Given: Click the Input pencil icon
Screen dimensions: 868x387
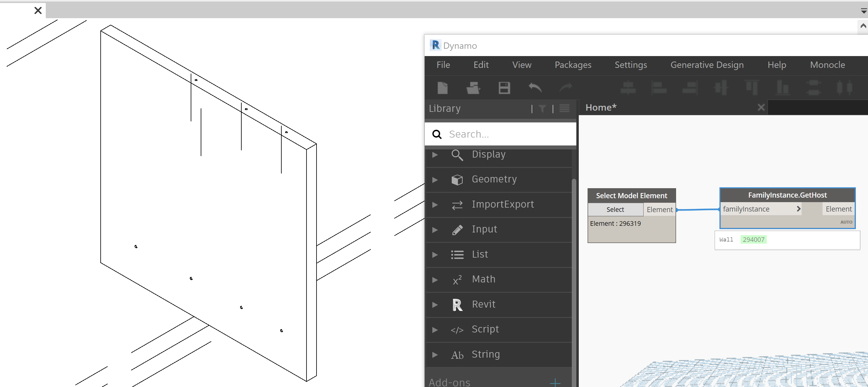Looking at the screenshot, I should [457, 230].
